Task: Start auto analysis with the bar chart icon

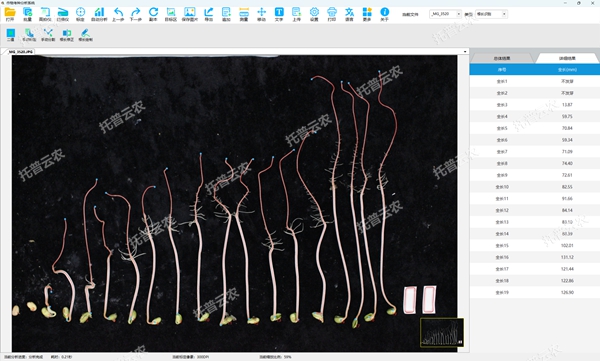Action: pos(99,14)
